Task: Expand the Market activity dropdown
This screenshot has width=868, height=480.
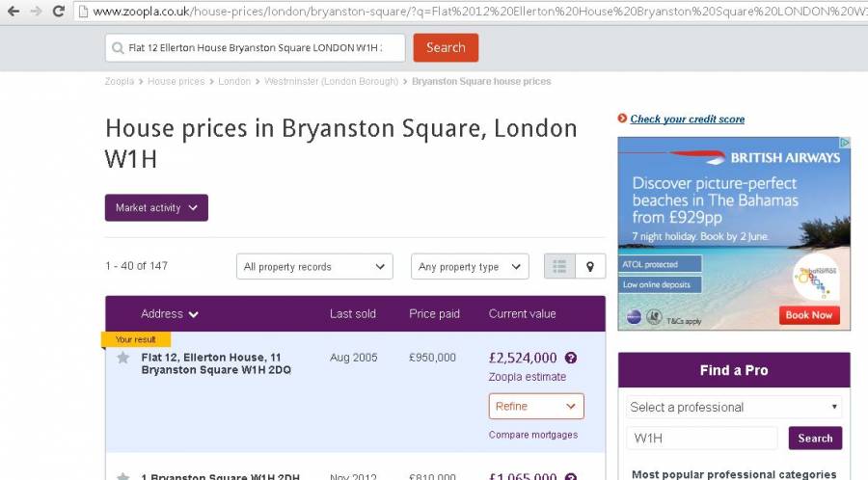Action: pyautogui.click(x=156, y=207)
